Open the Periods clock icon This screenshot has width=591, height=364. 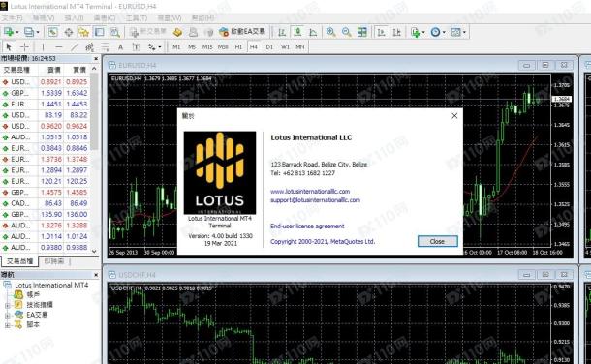click(x=435, y=32)
